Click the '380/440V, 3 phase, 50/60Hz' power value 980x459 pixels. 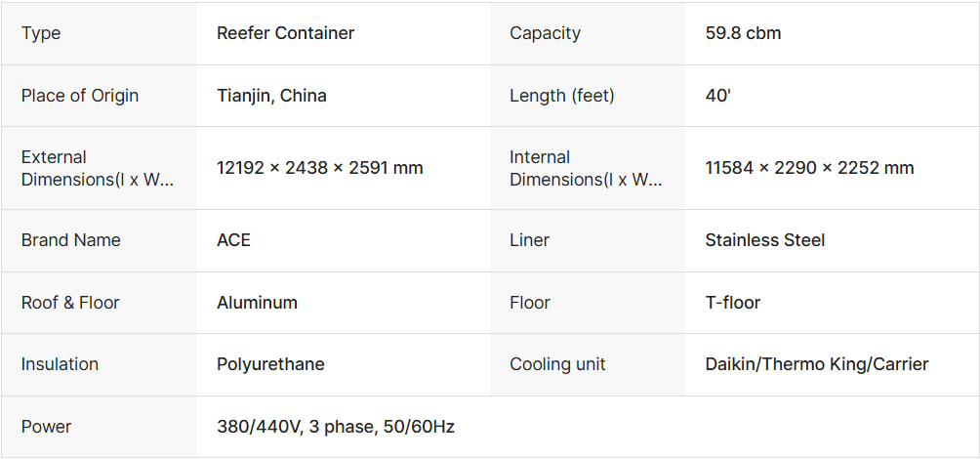(335, 427)
